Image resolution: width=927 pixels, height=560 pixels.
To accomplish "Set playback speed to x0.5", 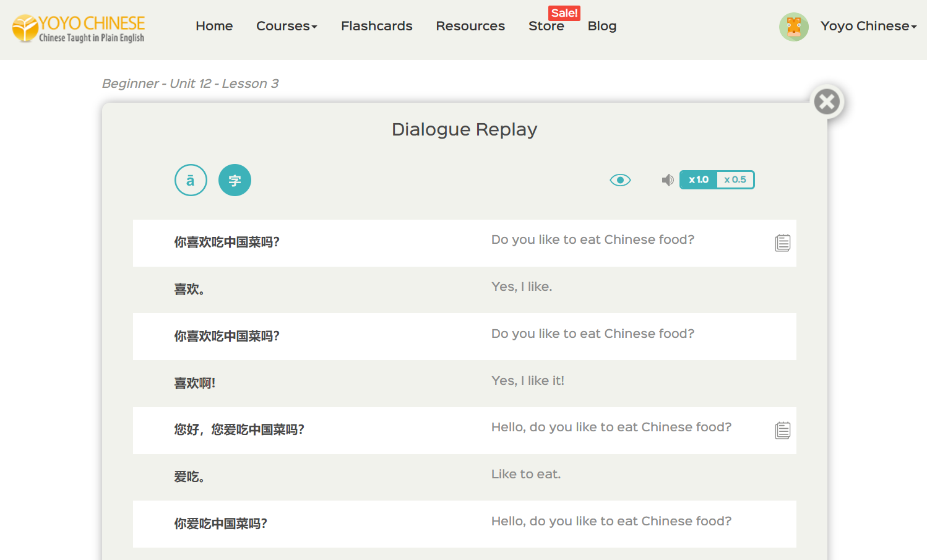I will coord(735,180).
